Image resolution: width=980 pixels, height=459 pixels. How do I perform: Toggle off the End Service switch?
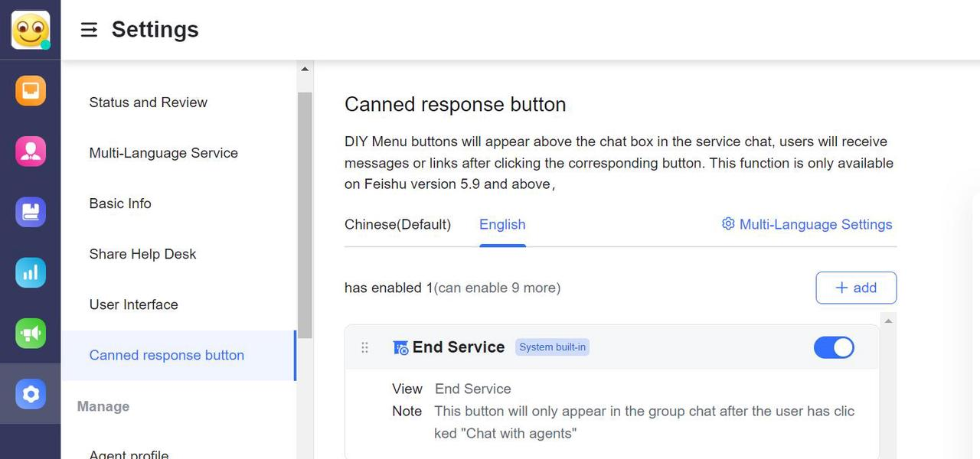pos(834,347)
